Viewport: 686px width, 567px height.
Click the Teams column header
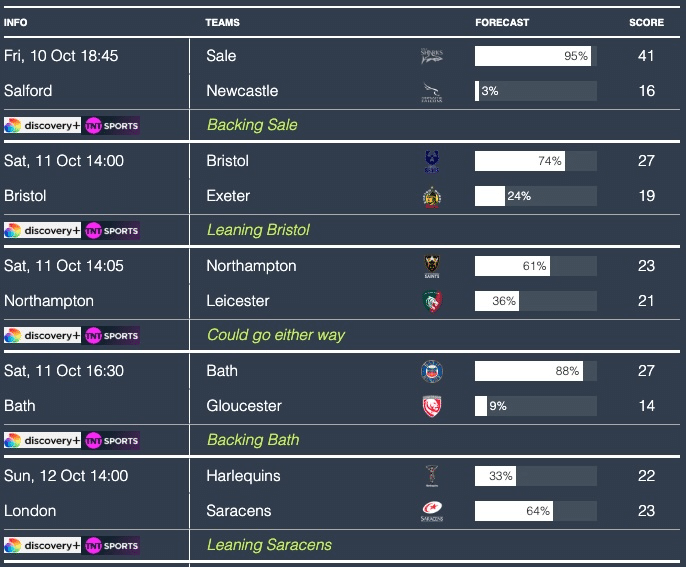tap(222, 22)
